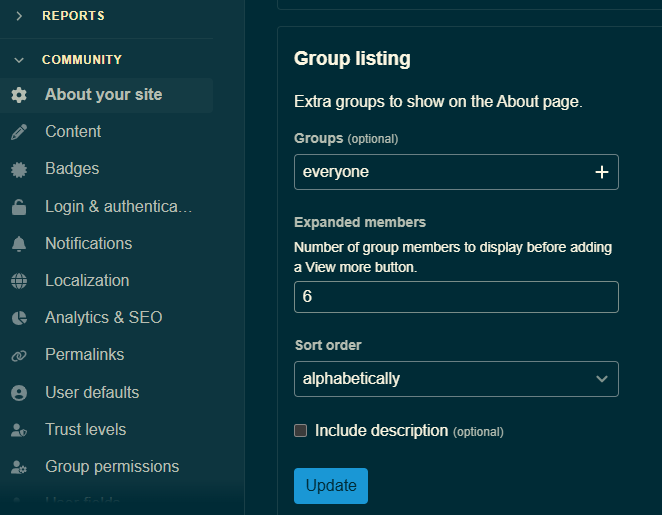
Task: Click the pie chart icon for Analytics & SEO
Action: [x=19, y=318]
